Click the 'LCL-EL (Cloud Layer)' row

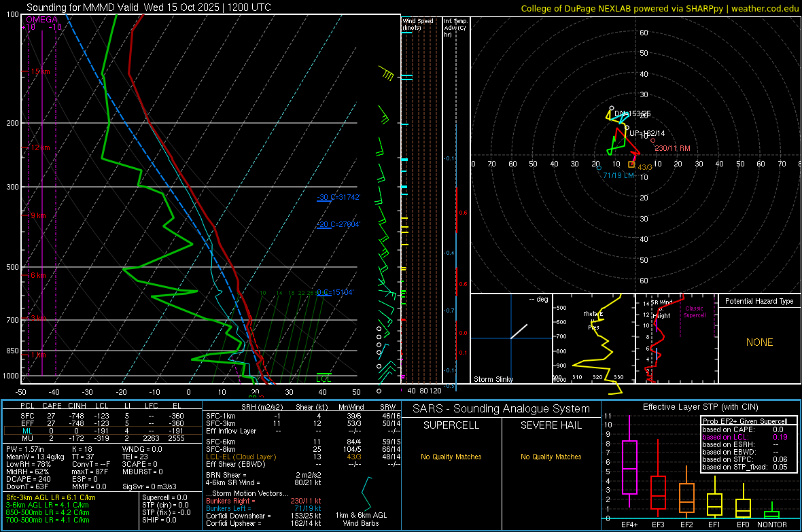click(x=303, y=457)
